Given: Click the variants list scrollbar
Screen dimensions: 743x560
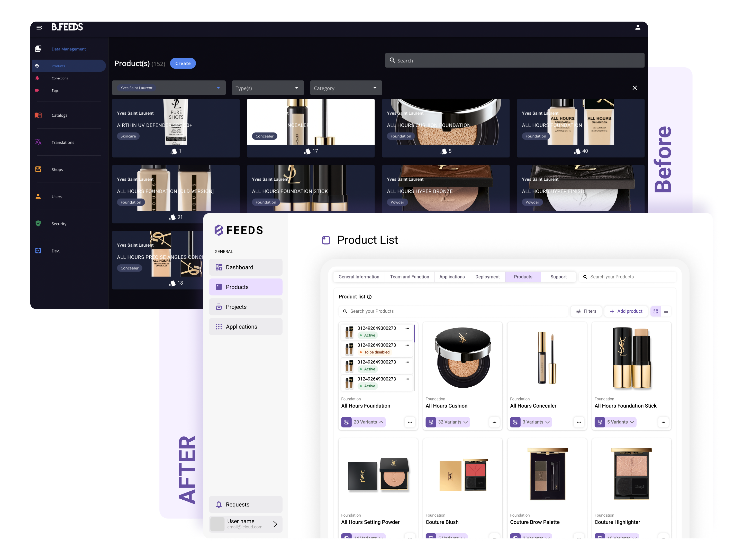Looking at the screenshot, I should tap(414, 357).
